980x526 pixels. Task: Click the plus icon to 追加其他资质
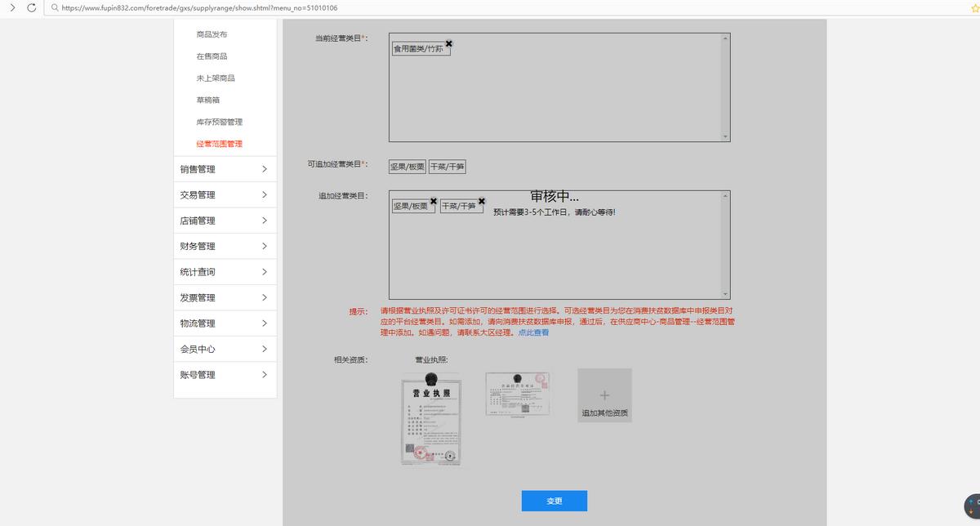click(604, 394)
